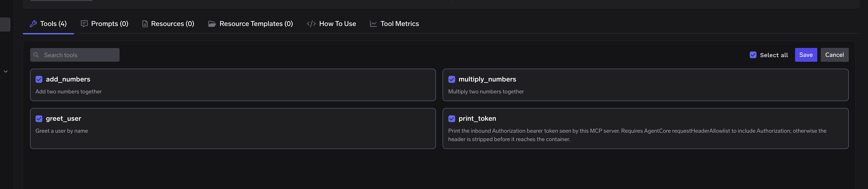Open the Resources (0) tab
Image resolution: width=868 pixels, height=189 pixels.
pyautogui.click(x=168, y=24)
